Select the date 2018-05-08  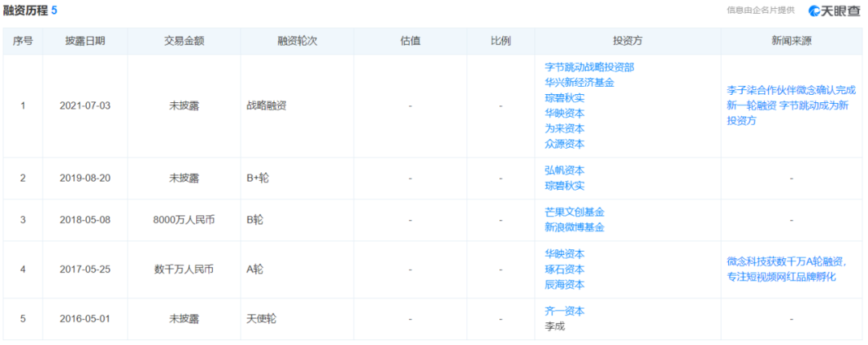(85, 220)
